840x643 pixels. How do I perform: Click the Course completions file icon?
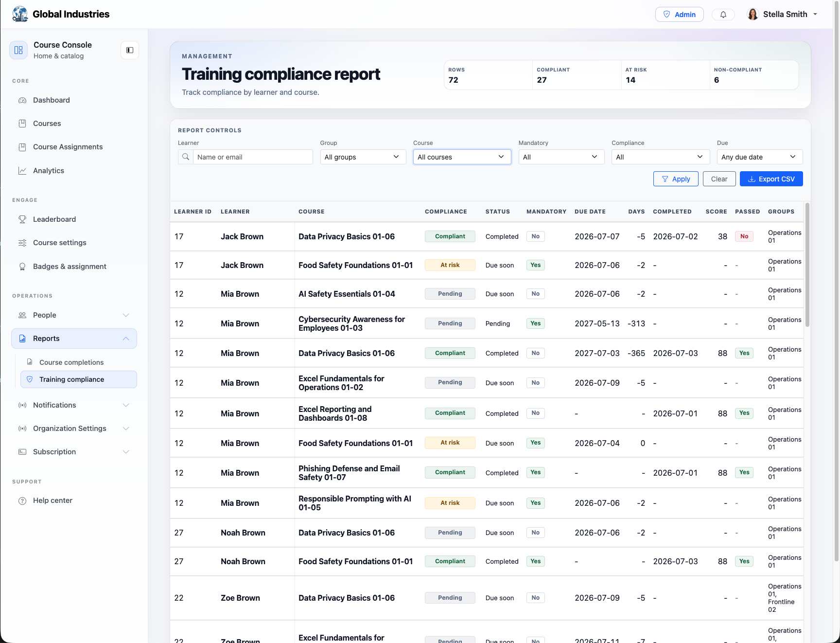pyautogui.click(x=30, y=362)
